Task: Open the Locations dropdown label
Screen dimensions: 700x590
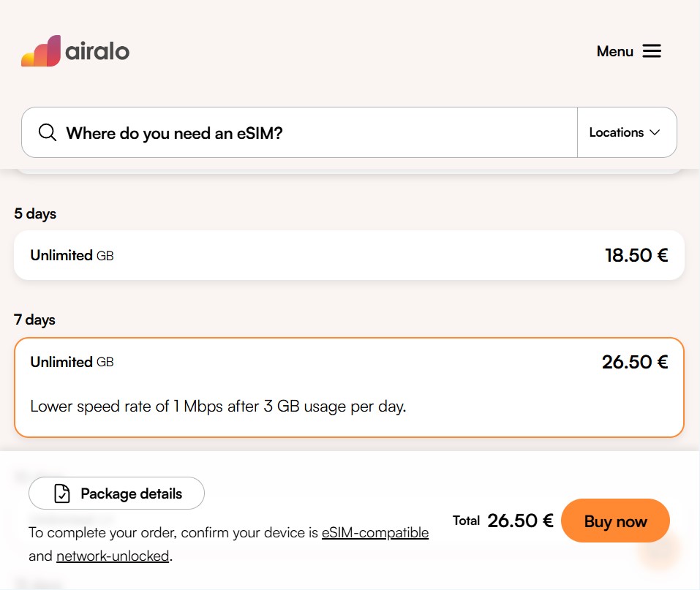Action: 616,132
